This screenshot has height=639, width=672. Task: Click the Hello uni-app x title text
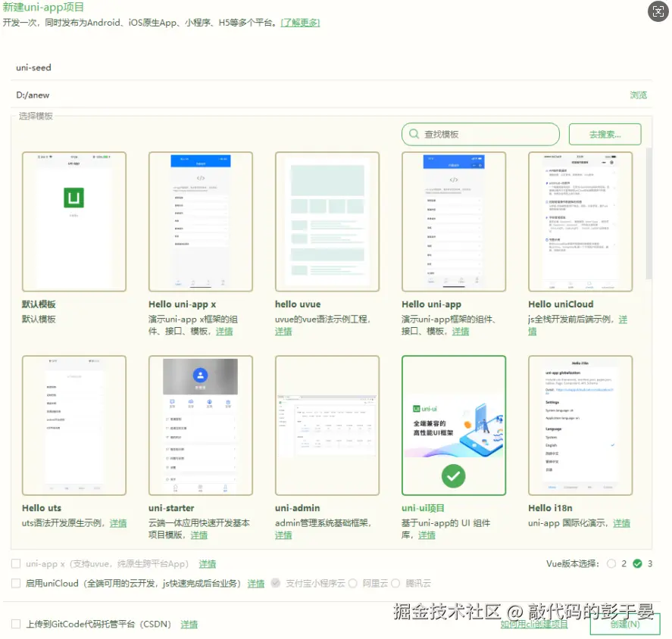(182, 304)
